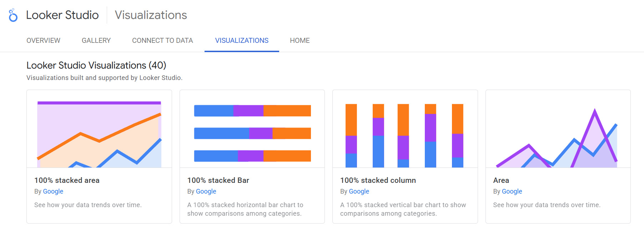Screen dimensions: 644x230
Task: Select the Area card title
Action: [x=501, y=180]
